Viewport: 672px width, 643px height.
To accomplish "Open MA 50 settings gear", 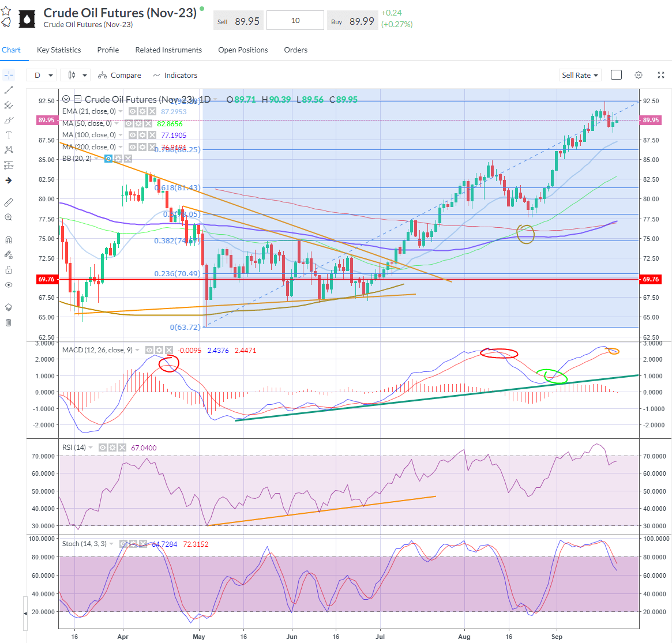I will coord(138,123).
